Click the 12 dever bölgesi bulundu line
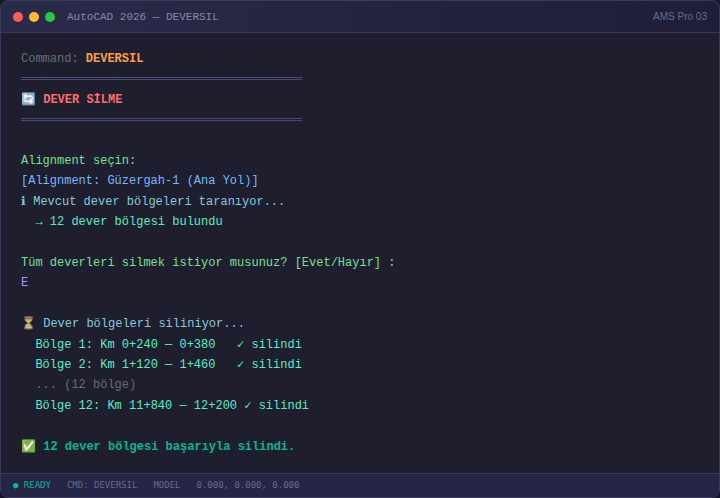720x498 pixels. (129, 221)
